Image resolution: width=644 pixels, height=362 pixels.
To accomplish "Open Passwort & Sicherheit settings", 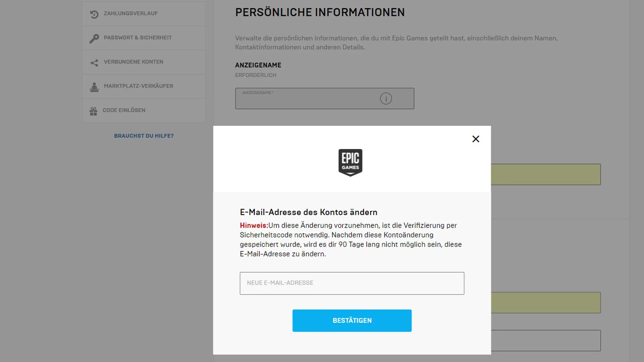I will point(144,38).
